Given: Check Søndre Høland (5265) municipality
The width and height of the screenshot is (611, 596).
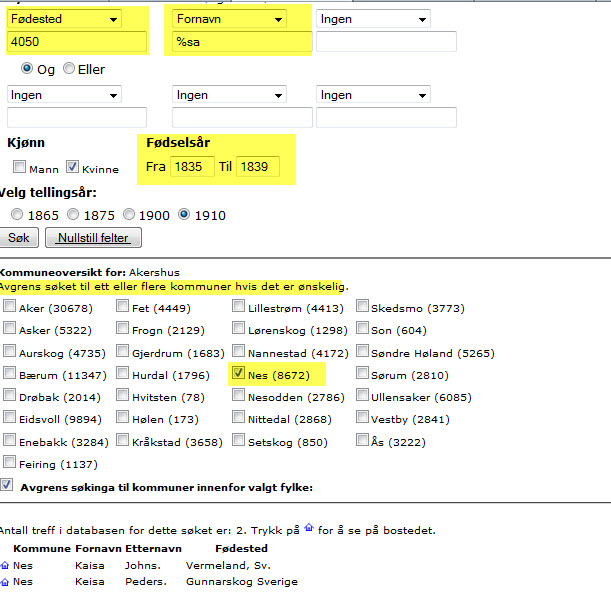Looking at the screenshot, I should click(x=362, y=351).
